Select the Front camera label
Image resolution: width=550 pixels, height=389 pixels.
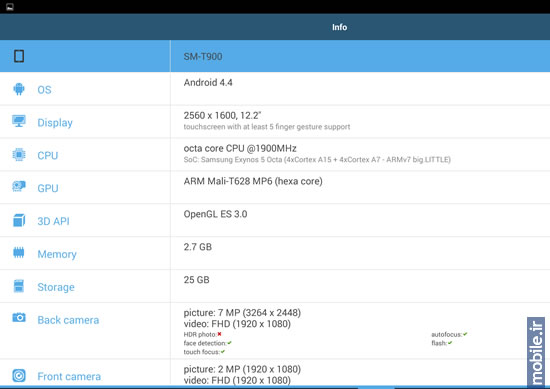(x=69, y=376)
